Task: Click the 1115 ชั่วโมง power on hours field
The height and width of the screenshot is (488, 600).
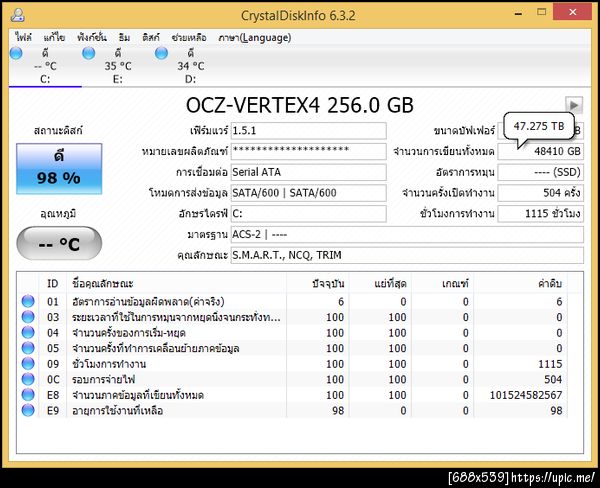Action: pyautogui.click(x=540, y=214)
